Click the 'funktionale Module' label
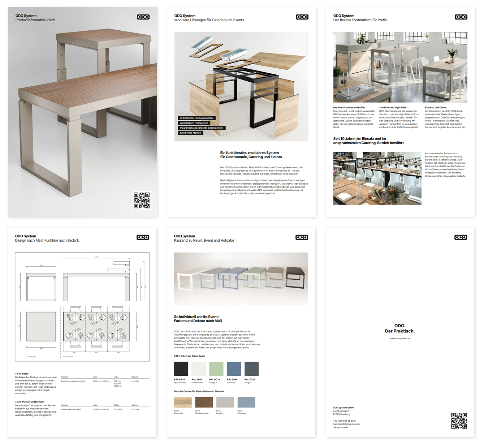 (x=190, y=133)
